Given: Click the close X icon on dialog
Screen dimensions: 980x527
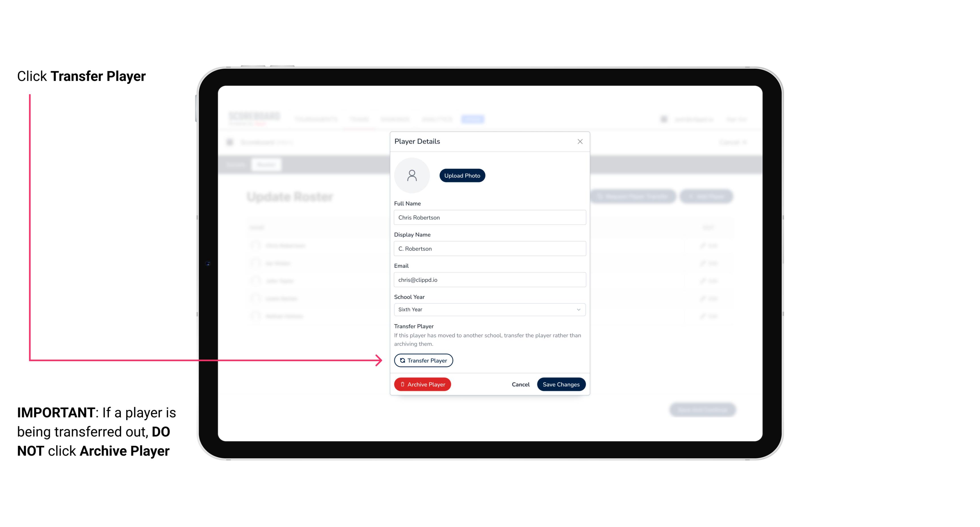Looking at the screenshot, I should click(x=579, y=142).
